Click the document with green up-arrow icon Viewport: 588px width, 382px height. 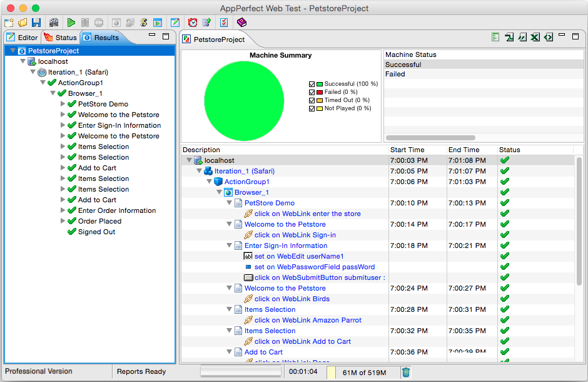click(x=206, y=23)
